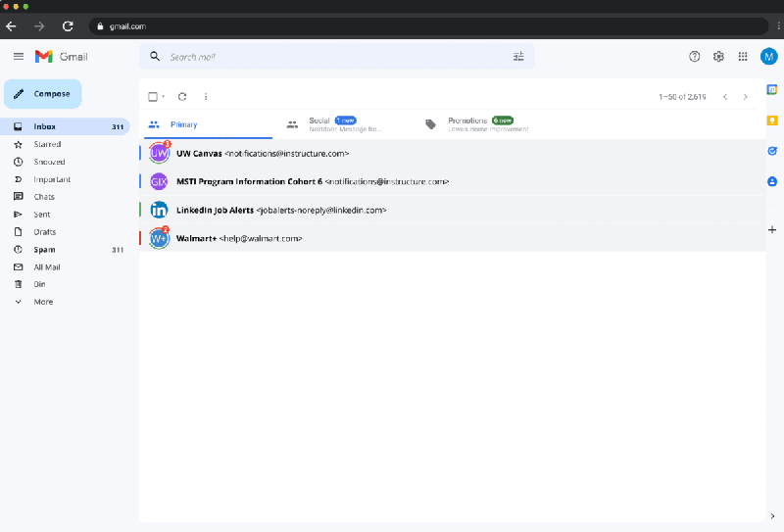Go back in browser
This screenshot has height=532, width=784.
(x=11, y=26)
